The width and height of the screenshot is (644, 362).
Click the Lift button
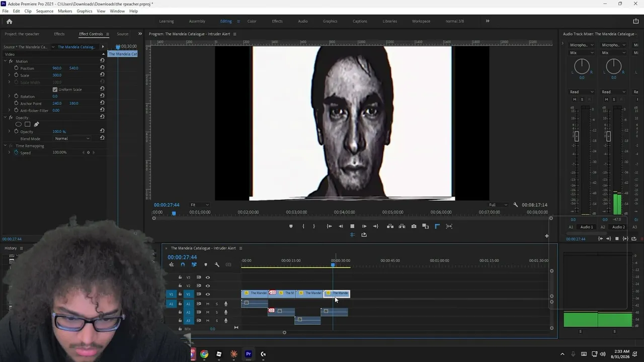(390, 226)
